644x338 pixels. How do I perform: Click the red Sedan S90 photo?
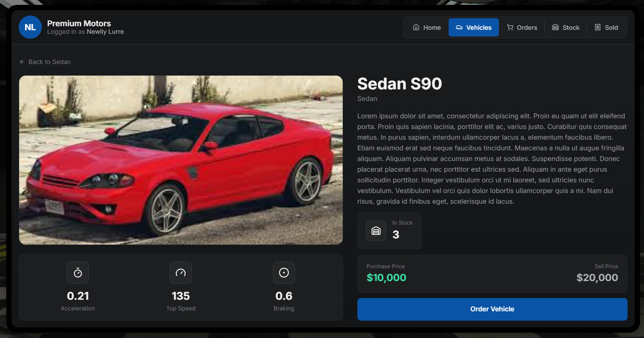pos(181,160)
